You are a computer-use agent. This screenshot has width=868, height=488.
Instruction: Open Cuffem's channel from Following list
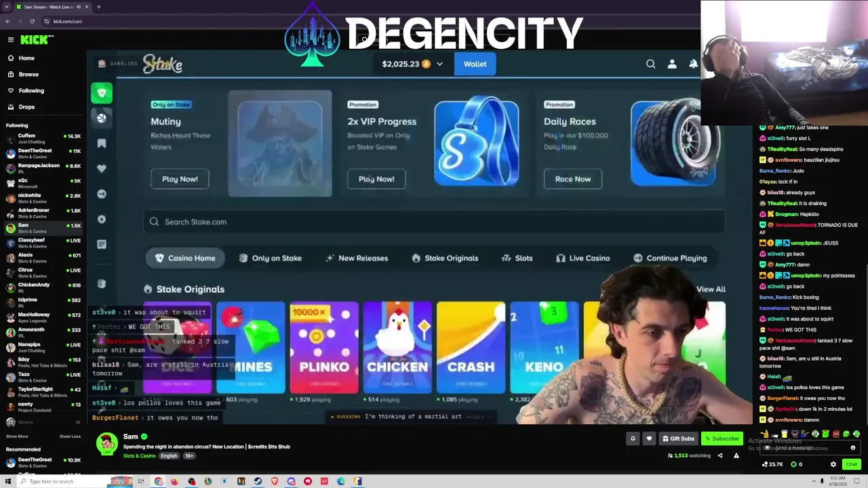click(x=42, y=138)
